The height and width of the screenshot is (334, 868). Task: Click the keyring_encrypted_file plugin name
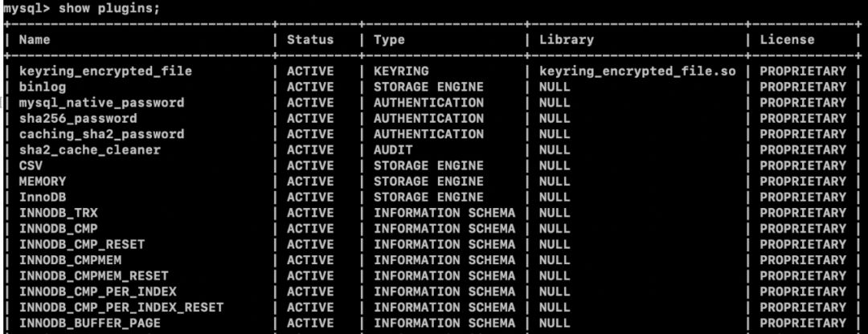click(x=105, y=71)
